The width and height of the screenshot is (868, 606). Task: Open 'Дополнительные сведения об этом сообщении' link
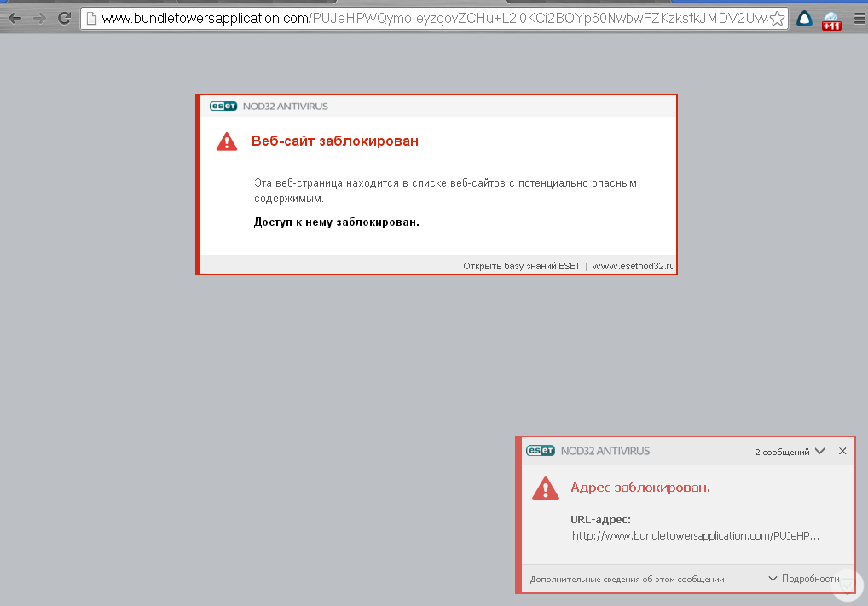click(x=628, y=580)
